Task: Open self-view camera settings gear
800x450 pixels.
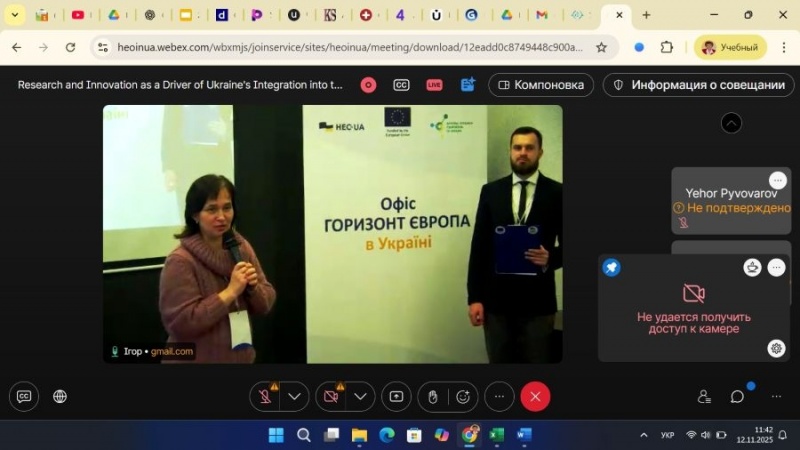Action: tap(776, 348)
